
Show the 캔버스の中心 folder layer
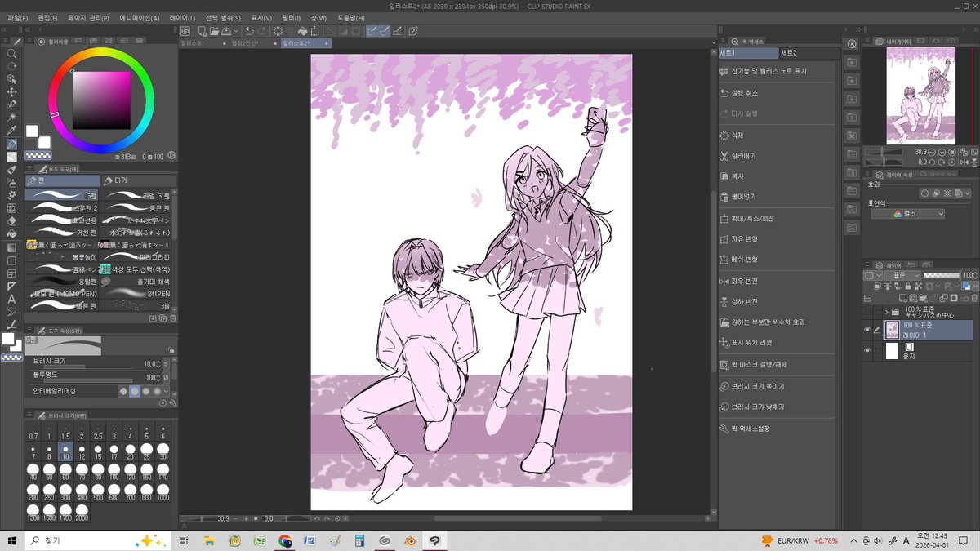(868, 312)
